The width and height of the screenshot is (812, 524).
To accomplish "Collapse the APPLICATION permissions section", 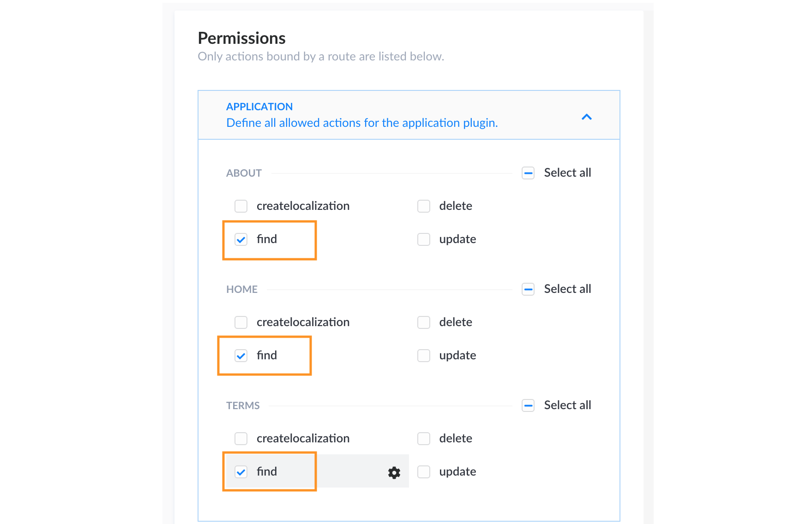I will pyautogui.click(x=587, y=117).
